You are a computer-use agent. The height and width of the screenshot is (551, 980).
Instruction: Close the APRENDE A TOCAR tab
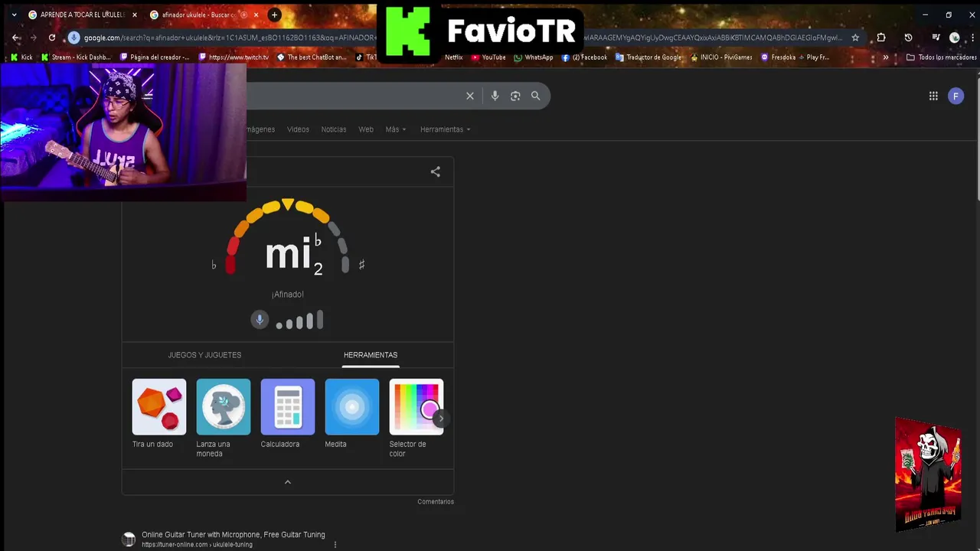tap(134, 15)
